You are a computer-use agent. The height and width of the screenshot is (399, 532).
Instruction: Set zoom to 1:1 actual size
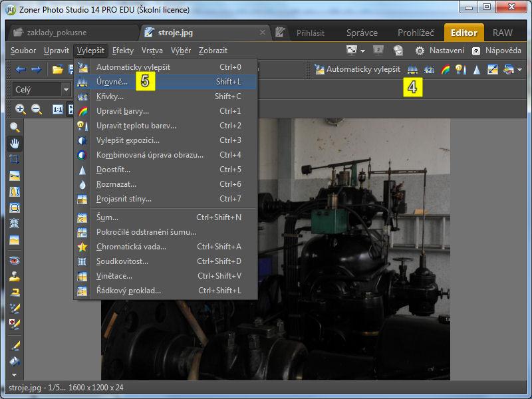point(57,109)
